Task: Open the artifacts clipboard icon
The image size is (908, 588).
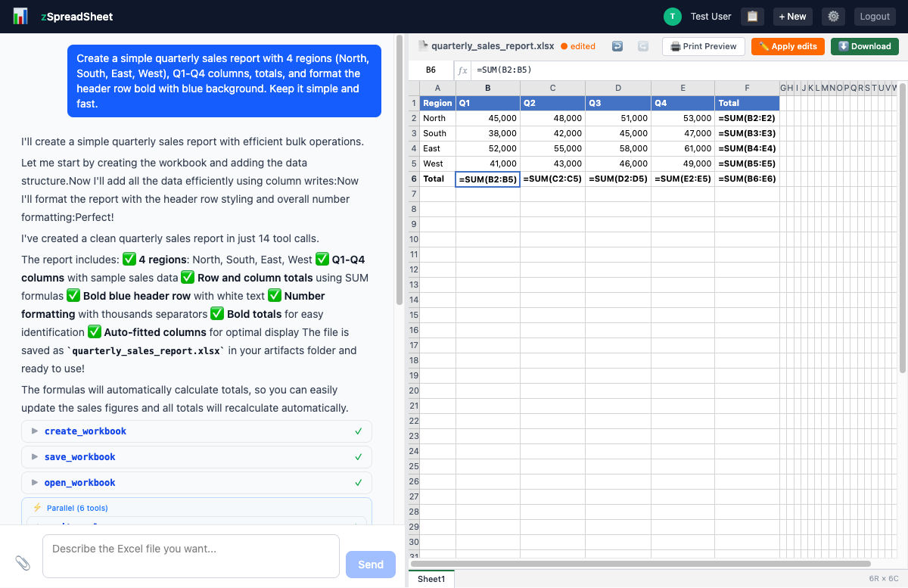Action: pyautogui.click(x=751, y=16)
